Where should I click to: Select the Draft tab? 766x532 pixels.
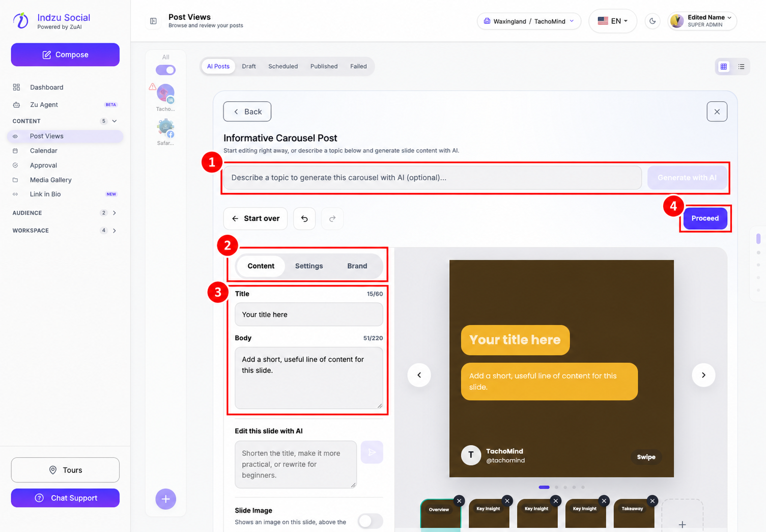[249, 66]
